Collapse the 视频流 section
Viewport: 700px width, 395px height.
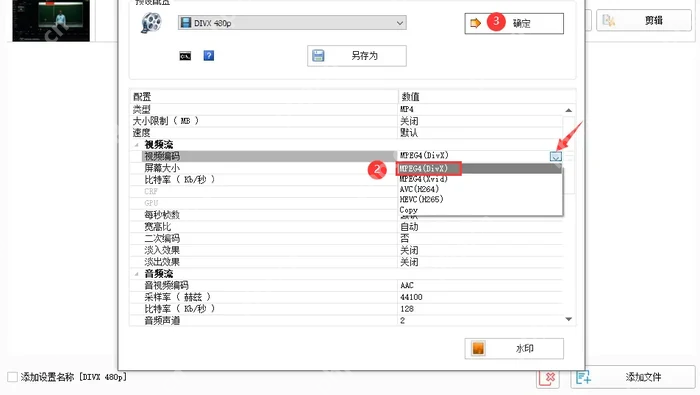[x=137, y=145]
